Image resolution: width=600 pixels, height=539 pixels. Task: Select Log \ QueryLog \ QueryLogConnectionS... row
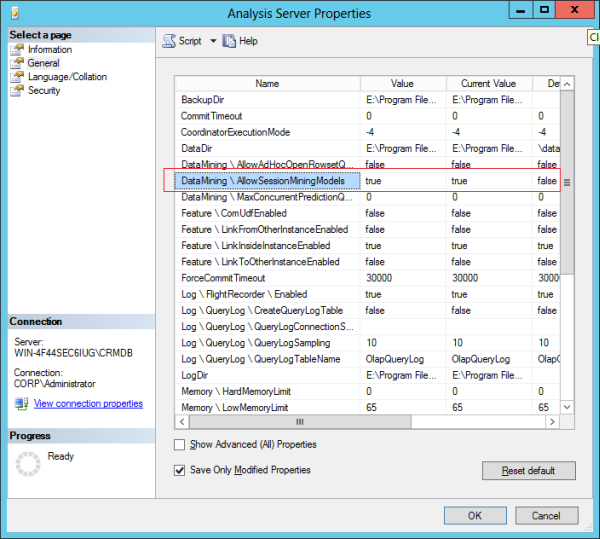tap(367, 327)
